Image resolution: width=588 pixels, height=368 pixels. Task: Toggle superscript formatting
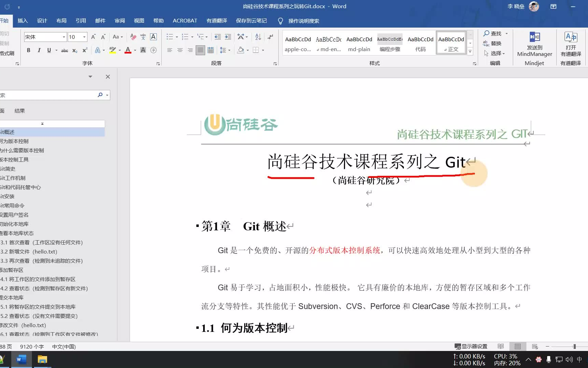pyautogui.click(x=85, y=50)
